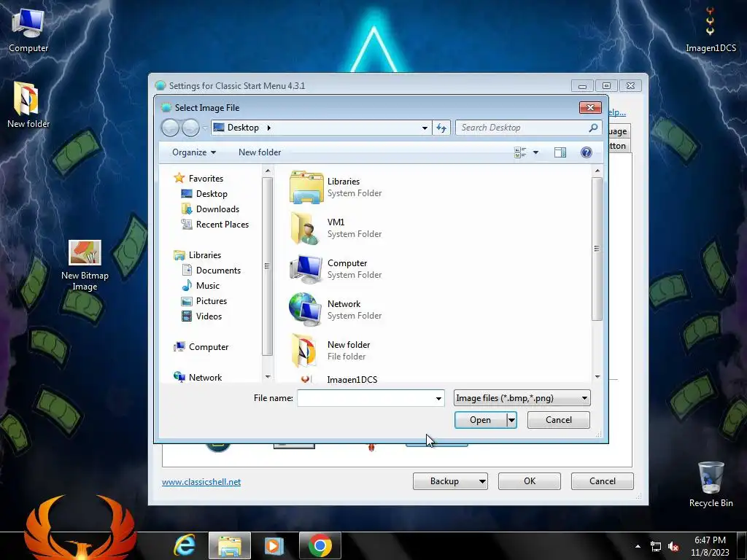Open the File name dropdown list
747x560 pixels.
point(438,398)
